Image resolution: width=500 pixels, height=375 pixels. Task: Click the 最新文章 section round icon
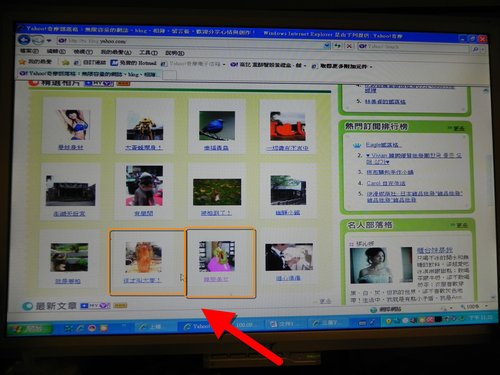tap(27, 306)
